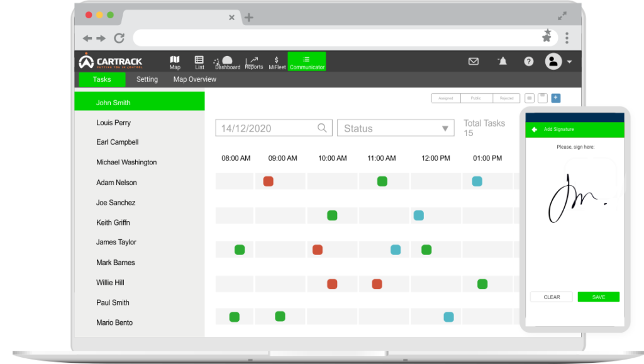View notifications bell icon
The width and height of the screenshot is (644, 364).
[502, 61]
